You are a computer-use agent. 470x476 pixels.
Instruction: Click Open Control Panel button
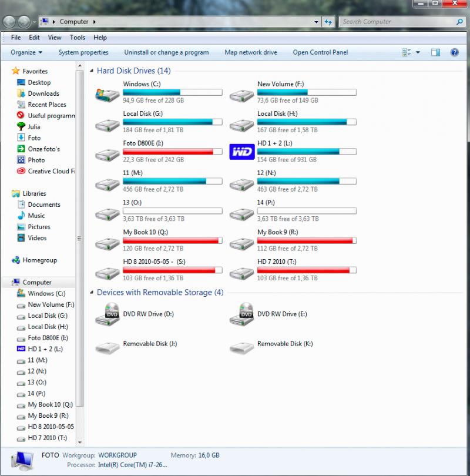click(320, 52)
